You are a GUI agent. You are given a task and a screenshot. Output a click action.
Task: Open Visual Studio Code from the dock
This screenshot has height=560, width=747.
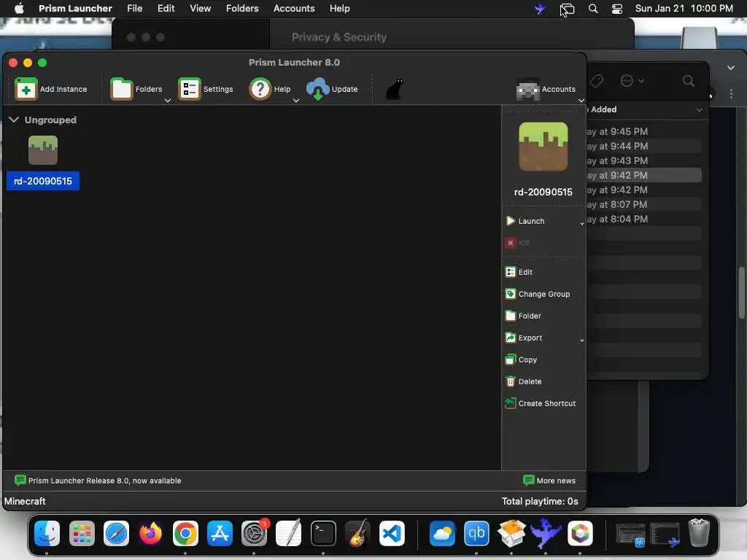392,533
